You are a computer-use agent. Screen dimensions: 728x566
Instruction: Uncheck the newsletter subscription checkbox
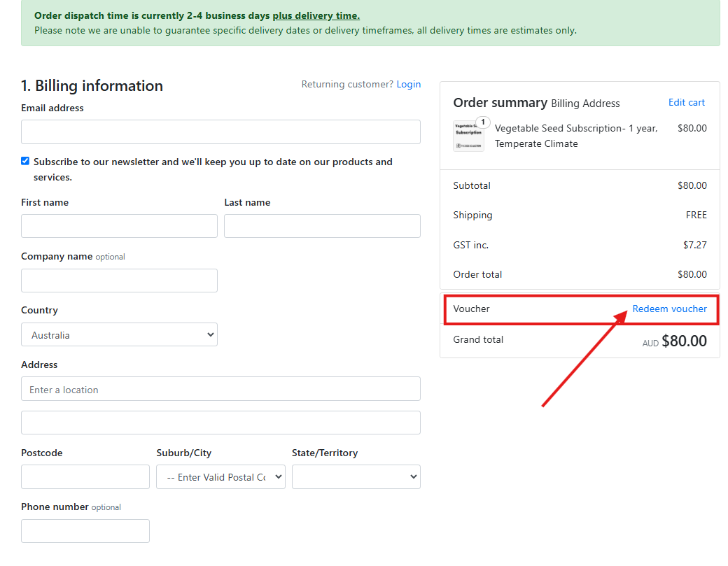coord(24,160)
